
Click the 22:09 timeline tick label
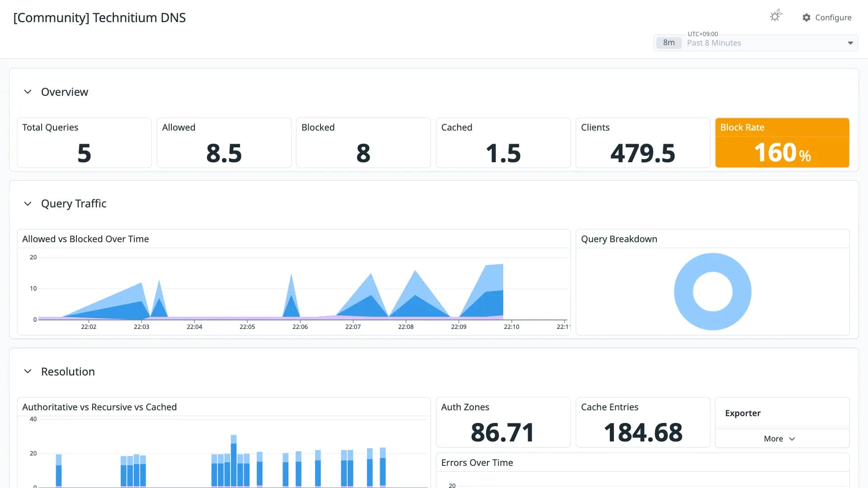(458, 327)
